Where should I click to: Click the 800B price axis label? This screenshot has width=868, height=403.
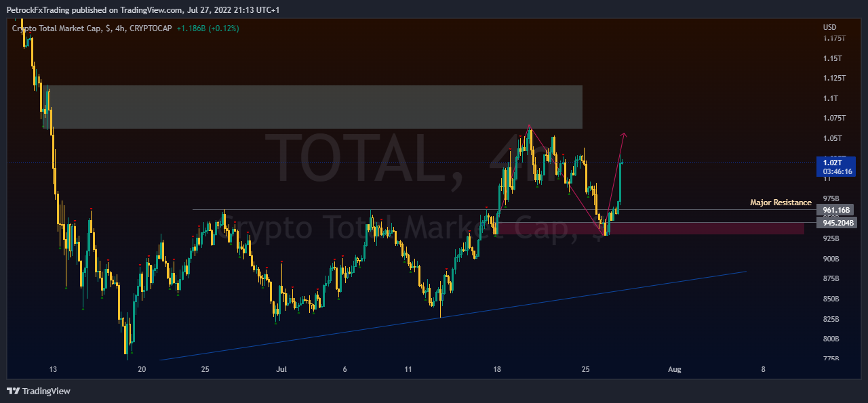point(831,339)
